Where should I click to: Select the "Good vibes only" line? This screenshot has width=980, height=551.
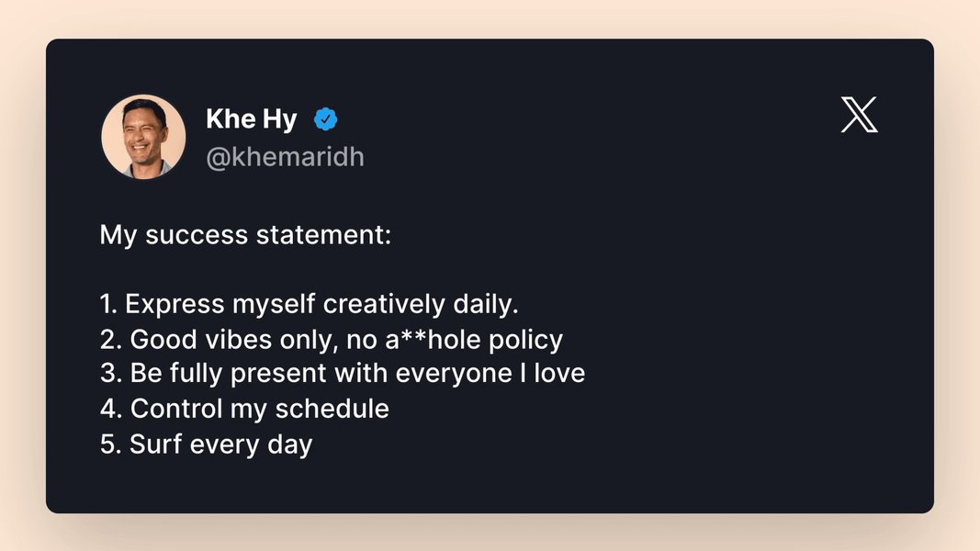coord(332,340)
